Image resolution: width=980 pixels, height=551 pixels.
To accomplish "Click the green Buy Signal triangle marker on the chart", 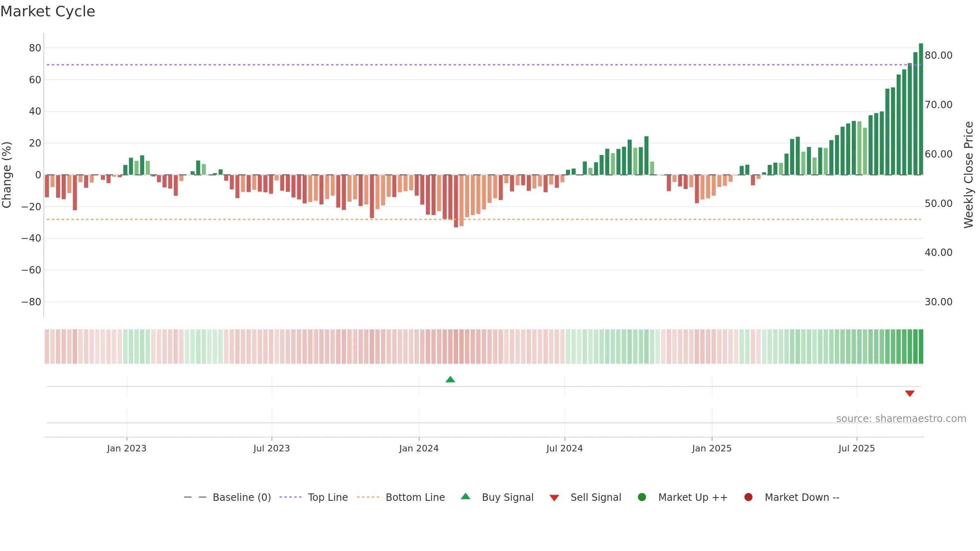I will pyautogui.click(x=450, y=380).
